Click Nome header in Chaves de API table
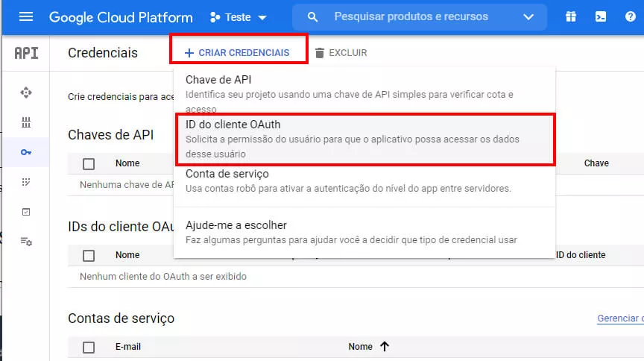Screen dimensions: 644x361 pos(127,163)
